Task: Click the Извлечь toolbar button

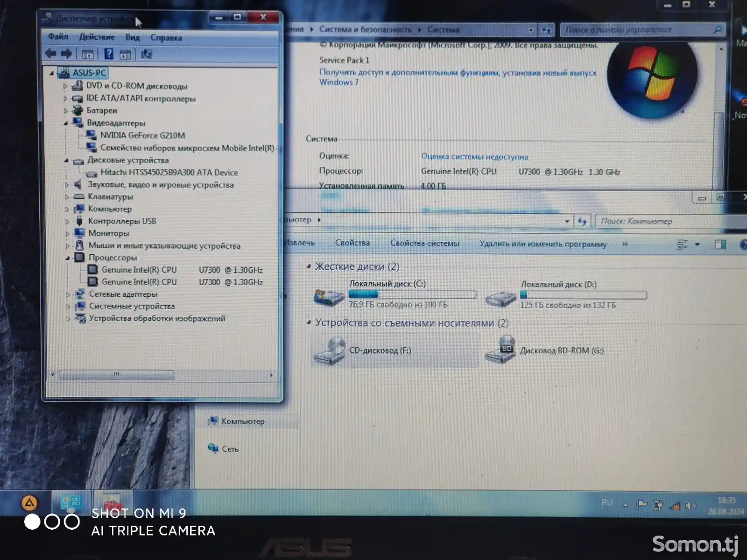Action: coord(299,243)
